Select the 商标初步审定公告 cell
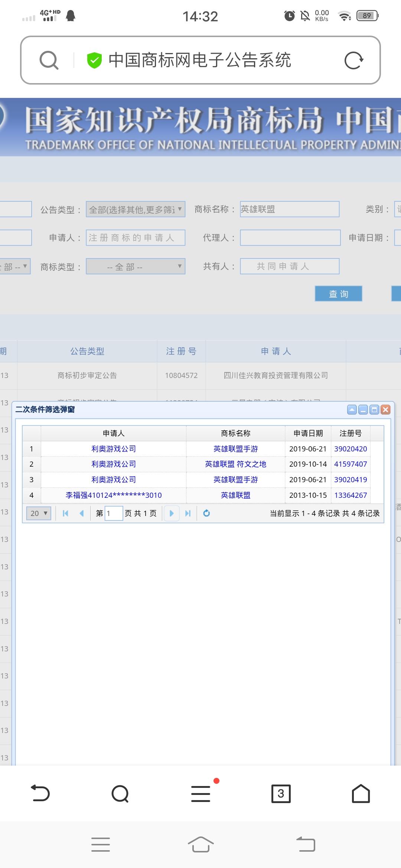401x868 pixels. (87, 375)
